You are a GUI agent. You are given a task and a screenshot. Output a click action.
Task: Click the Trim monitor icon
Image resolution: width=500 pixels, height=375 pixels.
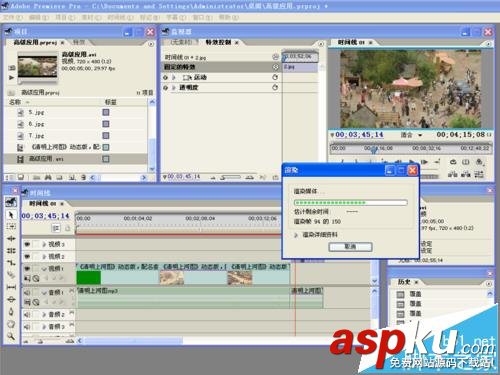click(479, 174)
